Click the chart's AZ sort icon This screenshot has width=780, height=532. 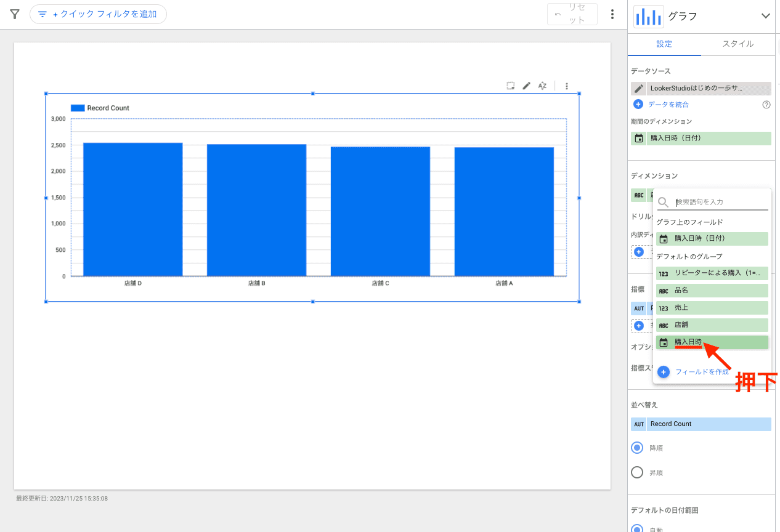542,86
